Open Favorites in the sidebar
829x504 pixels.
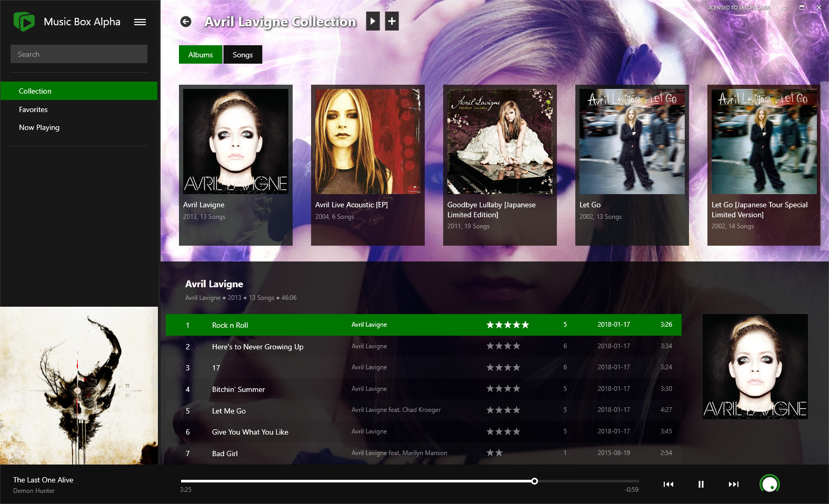pyautogui.click(x=33, y=109)
